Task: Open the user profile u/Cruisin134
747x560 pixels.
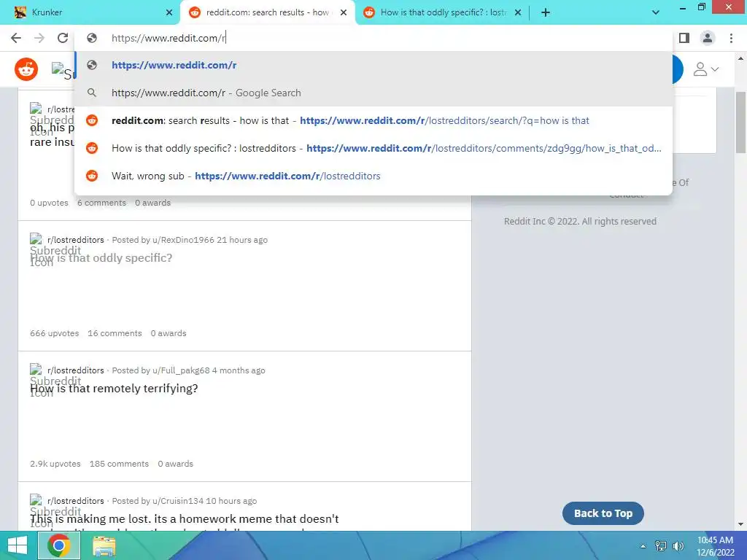Action: click(x=178, y=501)
